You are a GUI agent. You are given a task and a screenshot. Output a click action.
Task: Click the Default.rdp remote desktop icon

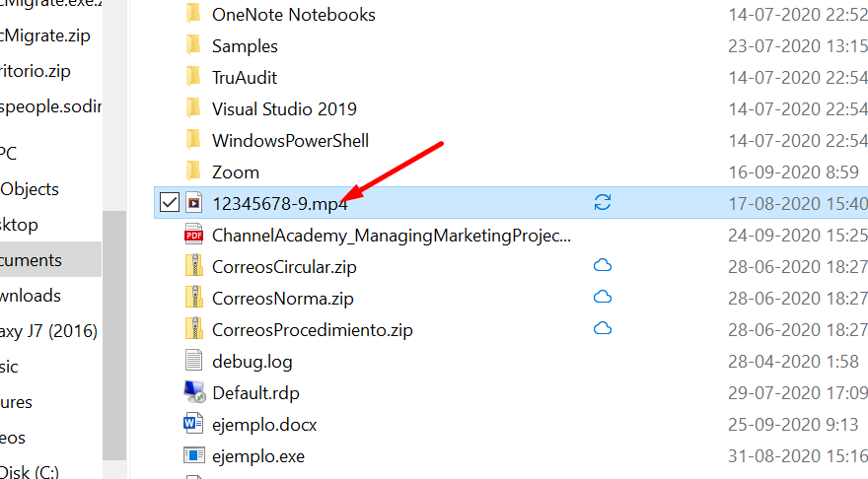tap(195, 392)
